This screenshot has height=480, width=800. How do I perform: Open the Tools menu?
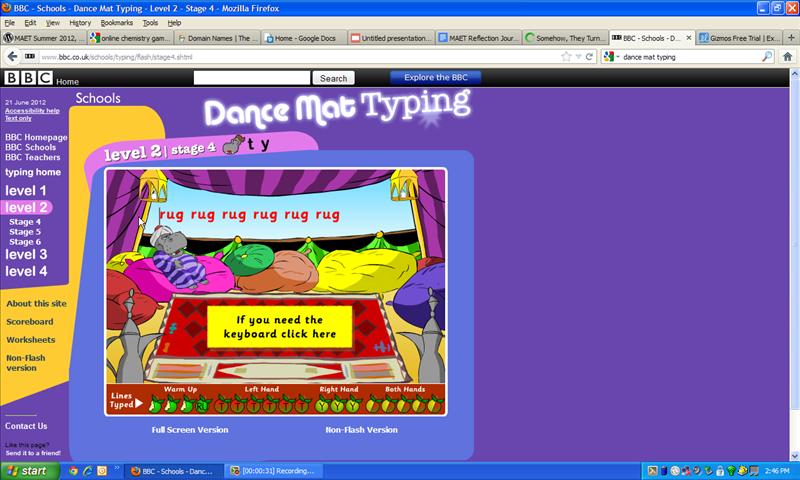tap(150, 22)
